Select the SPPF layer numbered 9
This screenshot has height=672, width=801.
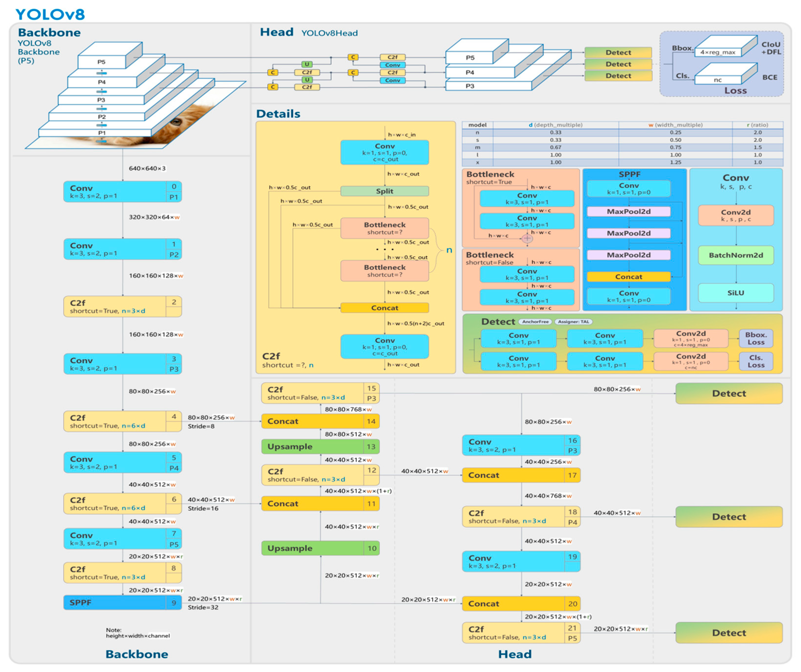122,603
